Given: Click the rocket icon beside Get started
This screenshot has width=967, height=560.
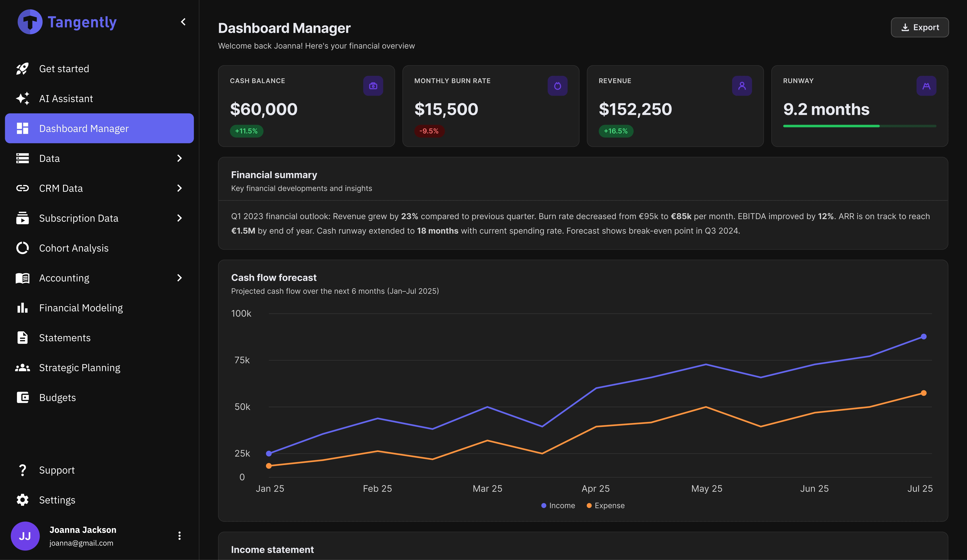Looking at the screenshot, I should [23, 69].
